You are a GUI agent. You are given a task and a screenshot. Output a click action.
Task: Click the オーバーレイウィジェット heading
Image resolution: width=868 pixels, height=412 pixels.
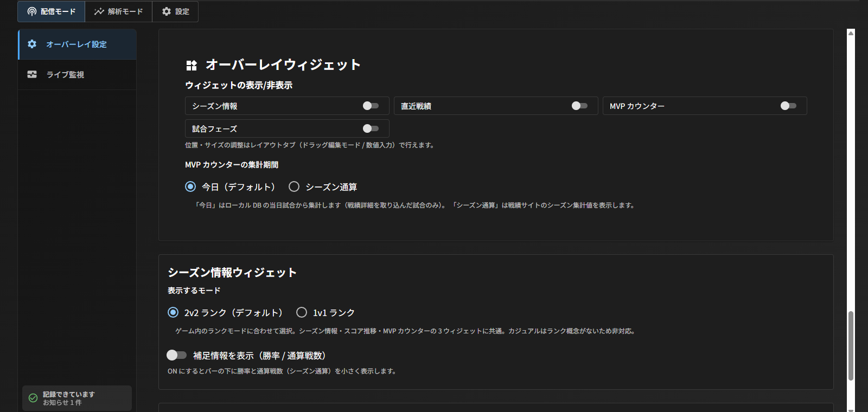pos(283,65)
